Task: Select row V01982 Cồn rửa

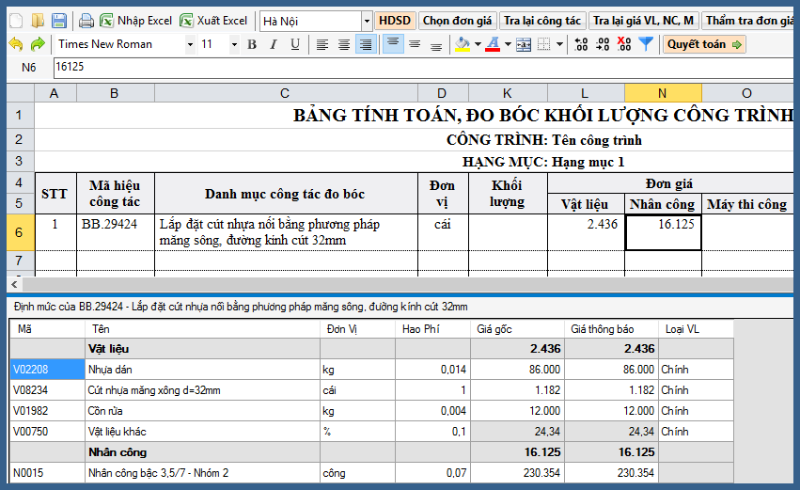Action: (x=371, y=411)
